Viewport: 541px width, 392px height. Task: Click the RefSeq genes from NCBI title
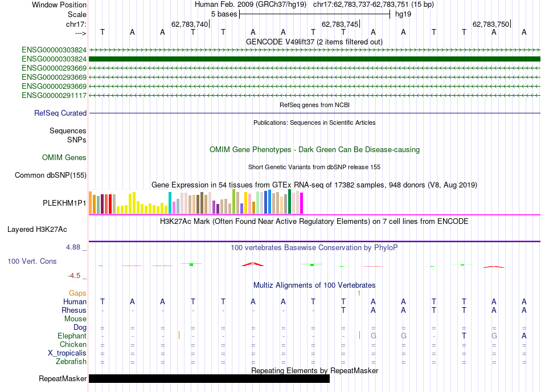(314, 105)
